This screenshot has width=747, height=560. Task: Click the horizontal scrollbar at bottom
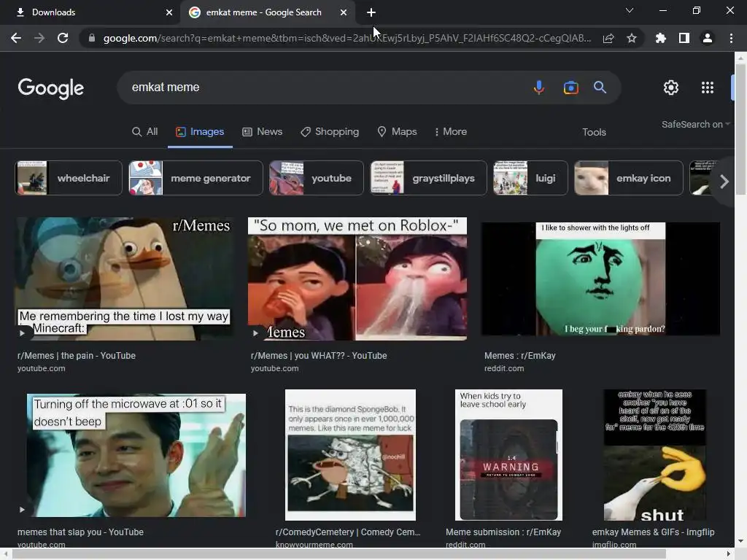pos(339,554)
